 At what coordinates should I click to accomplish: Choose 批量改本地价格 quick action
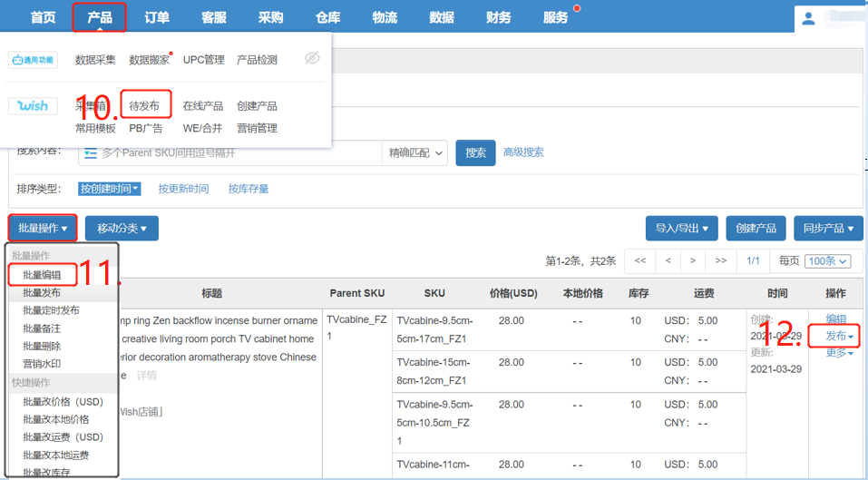56,419
